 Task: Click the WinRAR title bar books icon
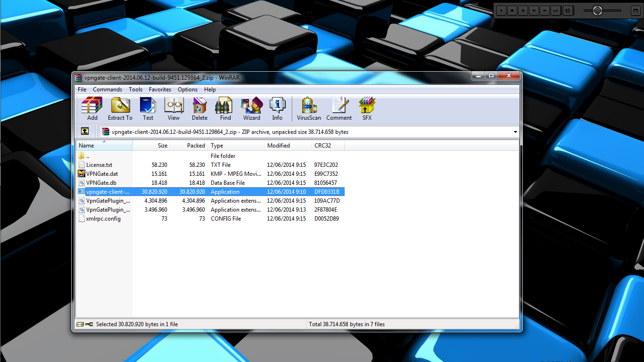coord(78,78)
